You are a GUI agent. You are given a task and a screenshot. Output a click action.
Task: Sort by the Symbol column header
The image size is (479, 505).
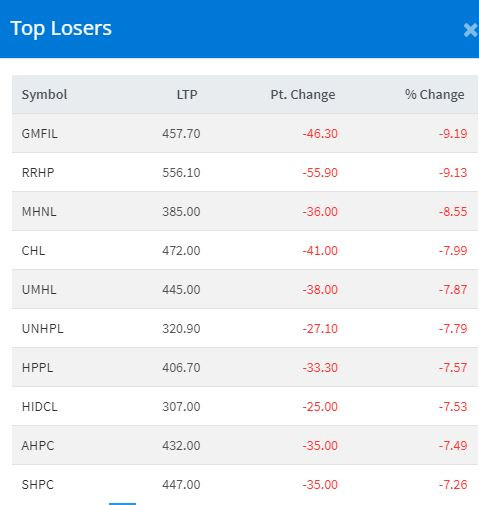pos(44,95)
